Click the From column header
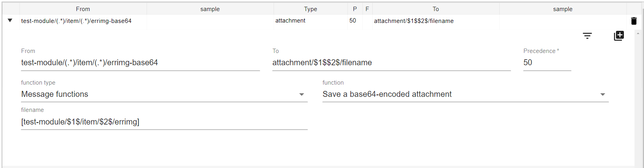Screen dimensions: 644x168 pyautogui.click(x=83, y=9)
